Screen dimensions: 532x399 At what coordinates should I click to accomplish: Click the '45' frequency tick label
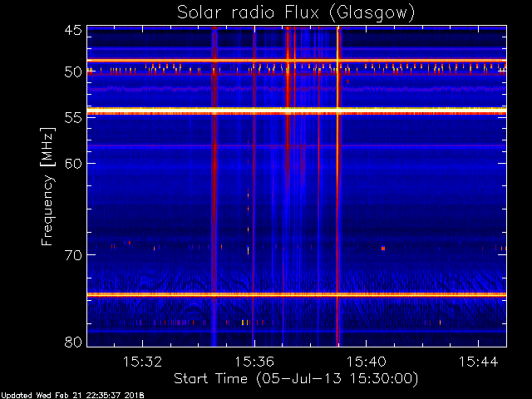(73, 30)
